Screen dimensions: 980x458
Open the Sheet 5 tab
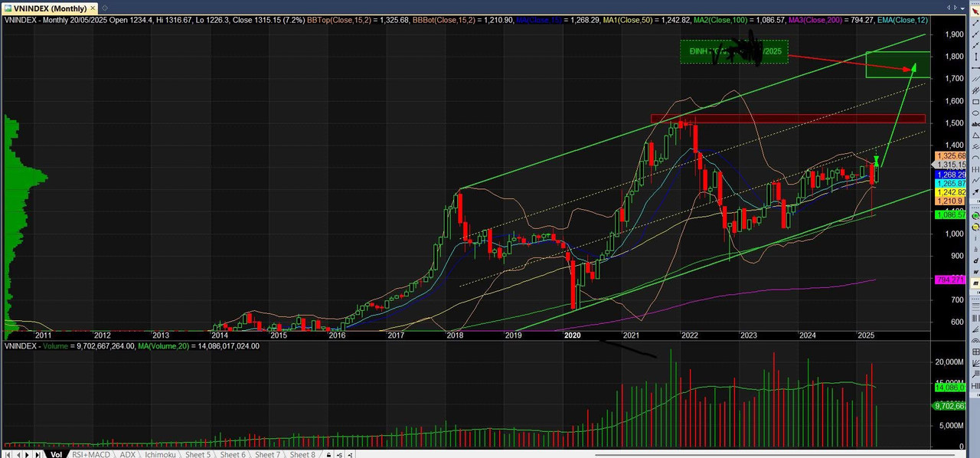pos(198,454)
